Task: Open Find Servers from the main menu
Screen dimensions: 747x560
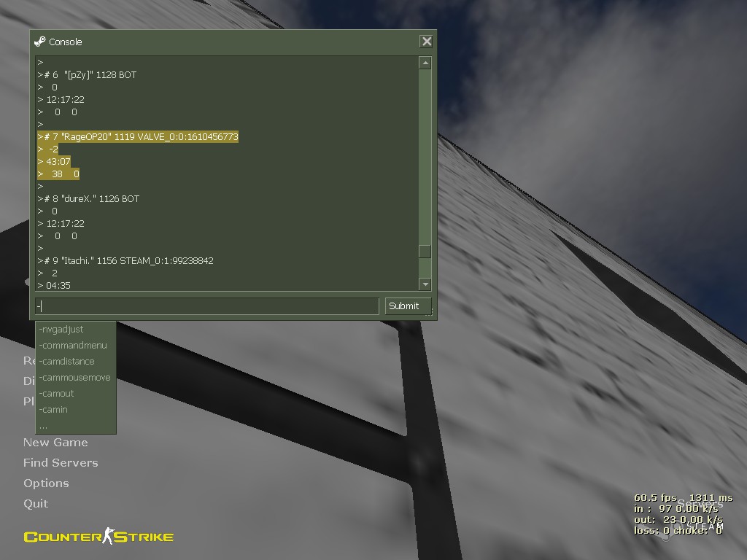Action: tap(61, 463)
